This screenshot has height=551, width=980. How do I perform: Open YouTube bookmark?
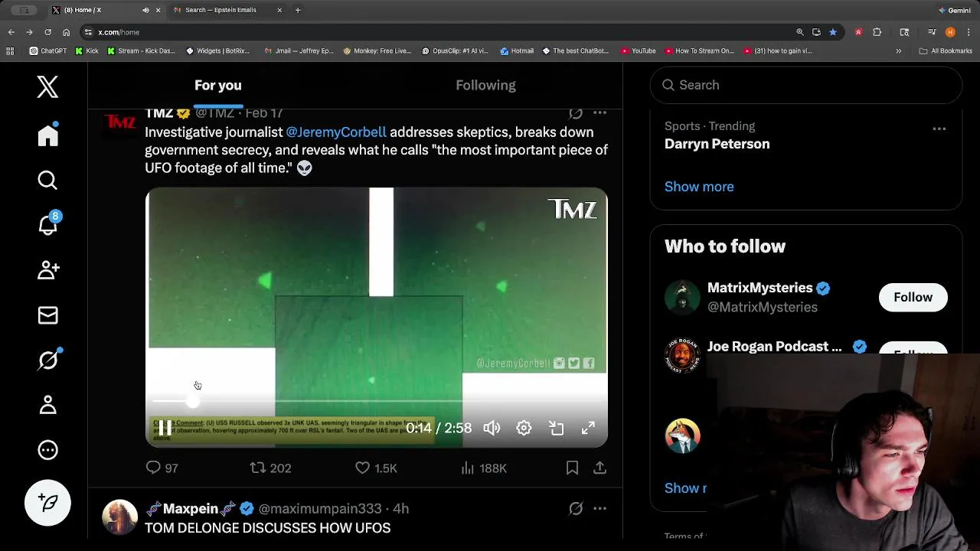coord(638,51)
